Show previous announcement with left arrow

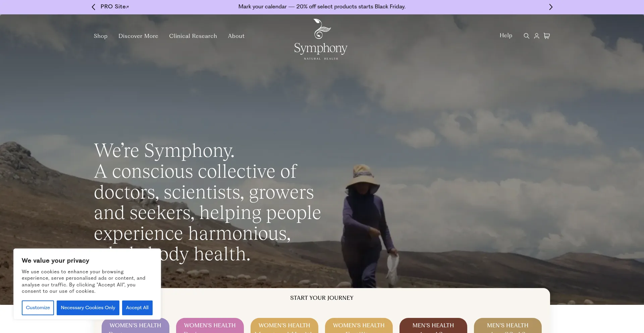[x=94, y=7]
